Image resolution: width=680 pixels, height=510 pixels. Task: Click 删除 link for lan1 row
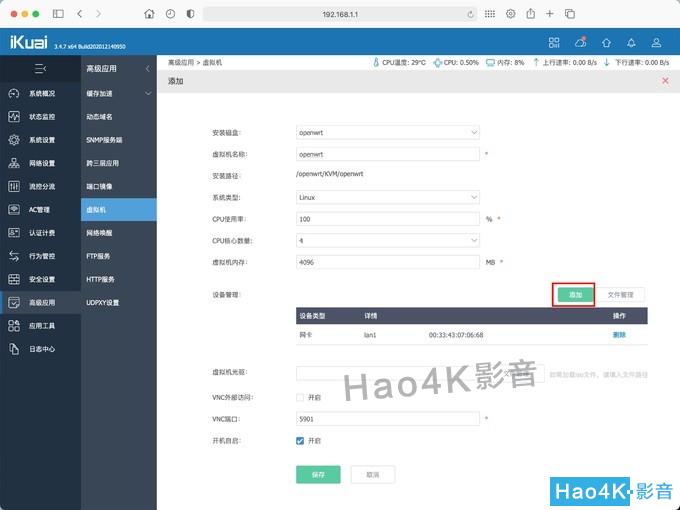point(619,335)
